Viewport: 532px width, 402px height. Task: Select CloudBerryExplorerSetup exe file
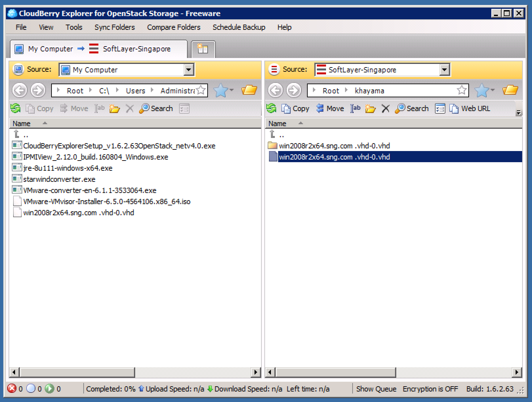119,146
